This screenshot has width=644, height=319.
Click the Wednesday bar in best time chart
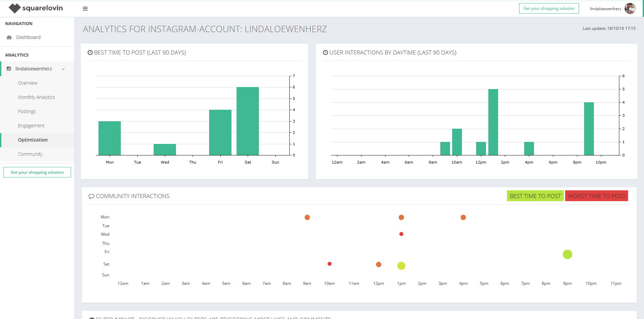coord(165,149)
